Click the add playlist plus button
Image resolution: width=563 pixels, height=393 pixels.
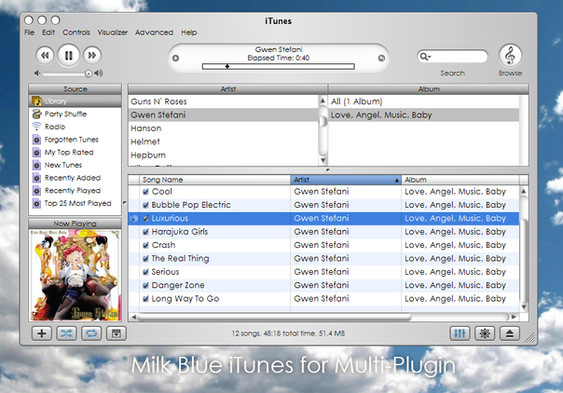42,333
